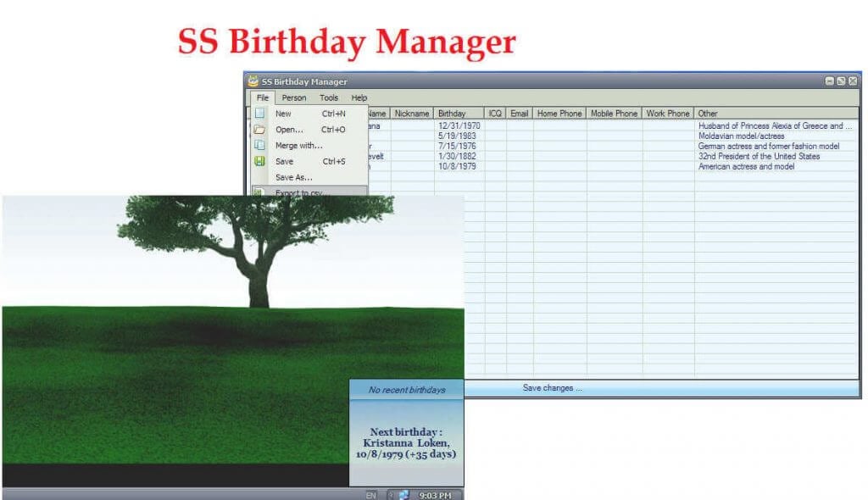
Task: Click the New document icon in File menu
Action: click(259, 113)
